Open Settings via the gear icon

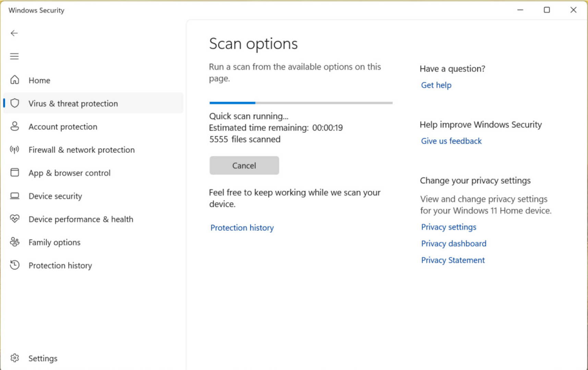(x=15, y=358)
